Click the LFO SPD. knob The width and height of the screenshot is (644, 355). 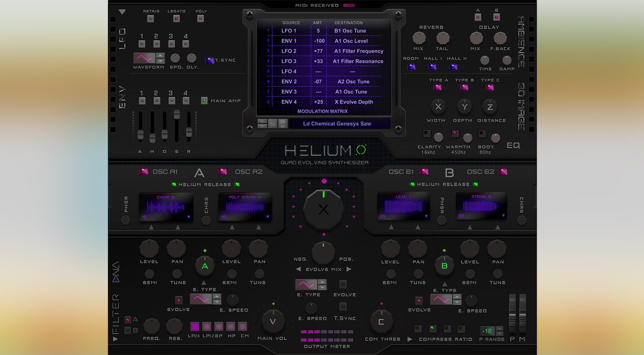tap(175, 58)
